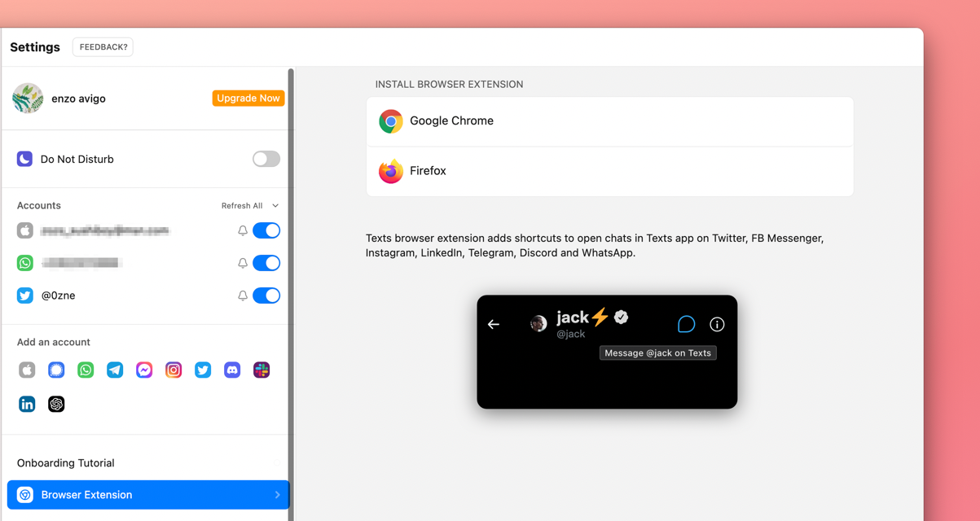Screen dimensions: 980x521
Task: Open the Onboarding Tutorial section
Action: point(147,463)
